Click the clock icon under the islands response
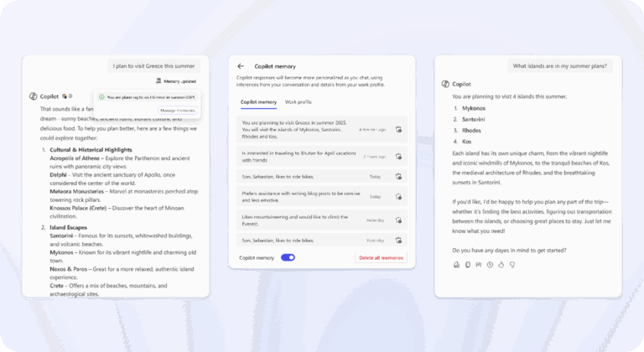Image resolution: width=644 pixels, height=352 pixels. point(490,265)
